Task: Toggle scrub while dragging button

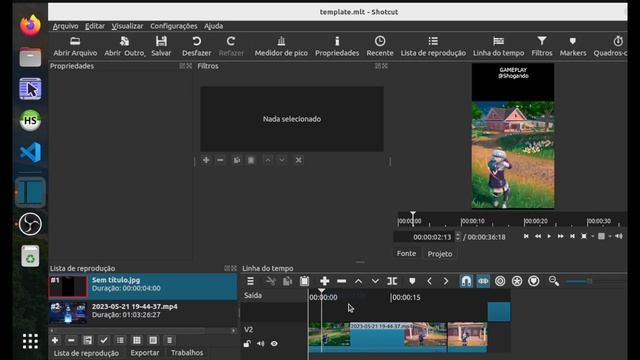Action: click(483, 281)
